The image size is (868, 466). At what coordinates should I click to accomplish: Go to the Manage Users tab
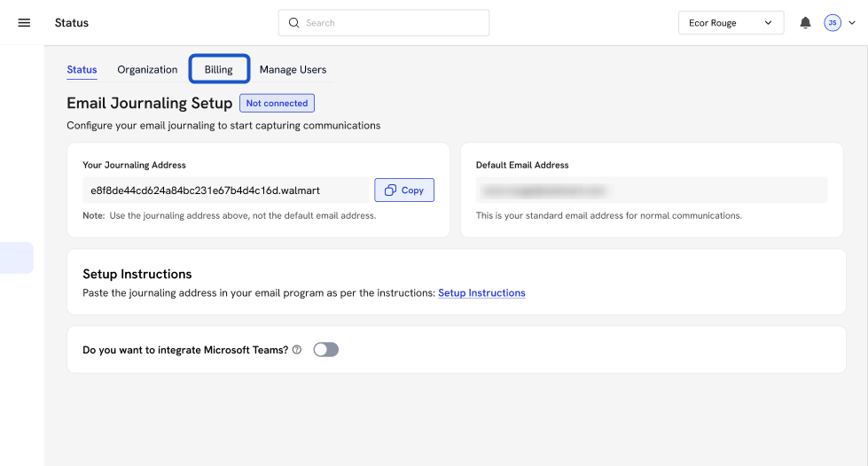(x=293, y=69)
